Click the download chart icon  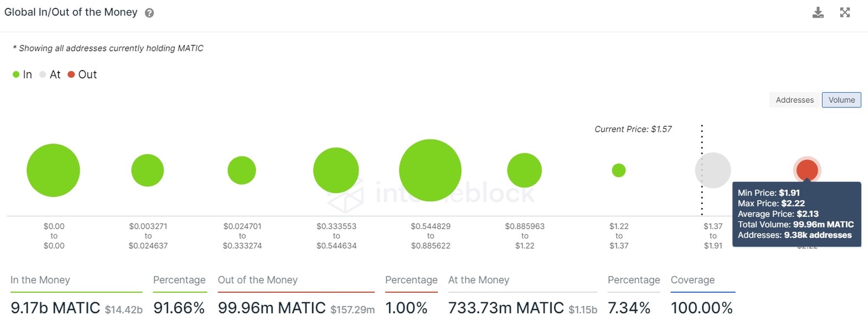coord(818,12)
